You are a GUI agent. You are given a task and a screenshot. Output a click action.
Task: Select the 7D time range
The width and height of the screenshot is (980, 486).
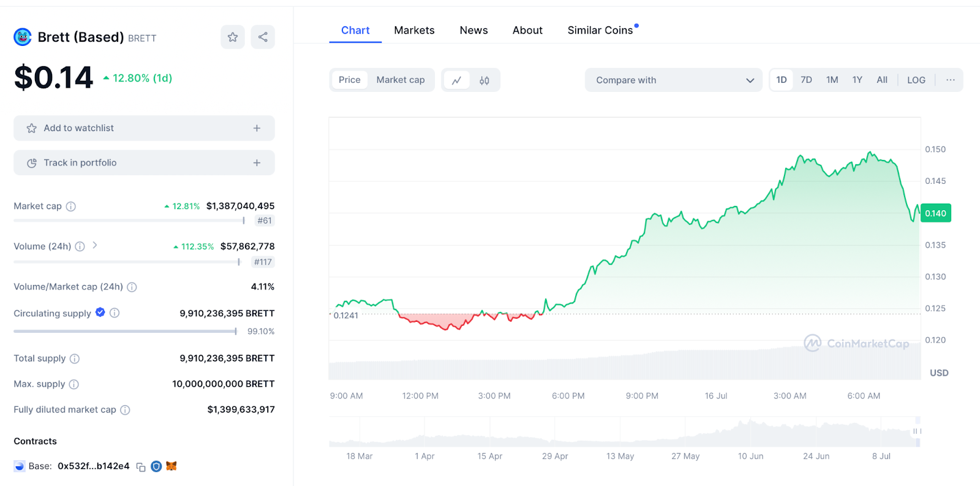point(807,80)
